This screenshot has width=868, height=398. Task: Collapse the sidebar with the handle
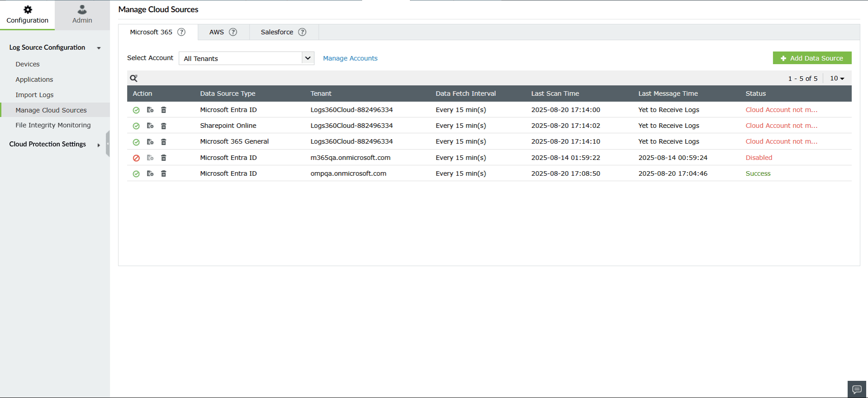[108, 144]
